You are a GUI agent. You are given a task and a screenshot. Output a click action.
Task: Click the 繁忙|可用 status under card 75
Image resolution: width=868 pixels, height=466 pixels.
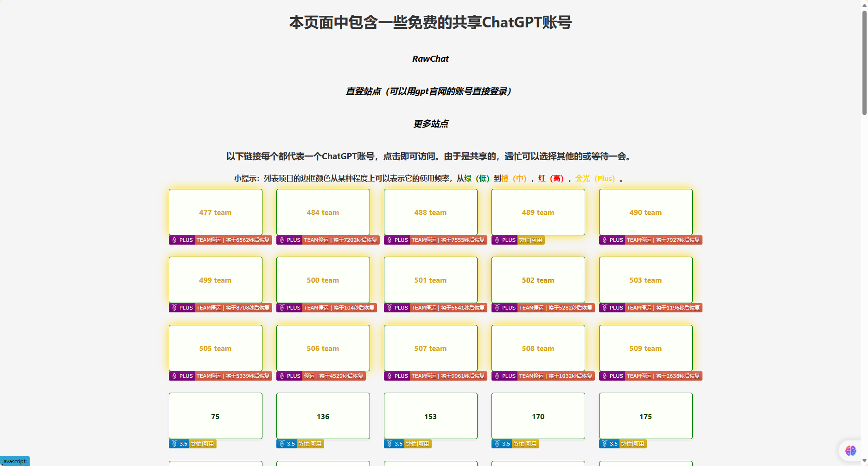coord(203,444)
